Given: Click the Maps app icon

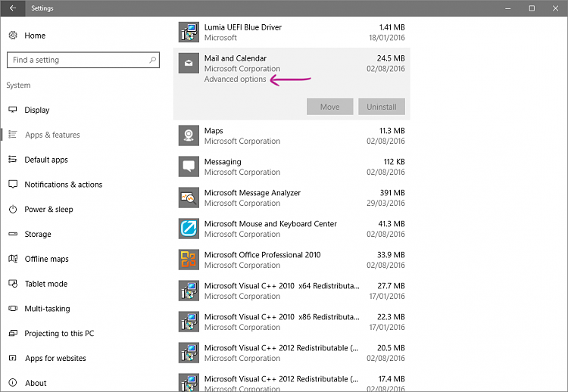Looking at the screenshot, I should (x=189, y=135).
